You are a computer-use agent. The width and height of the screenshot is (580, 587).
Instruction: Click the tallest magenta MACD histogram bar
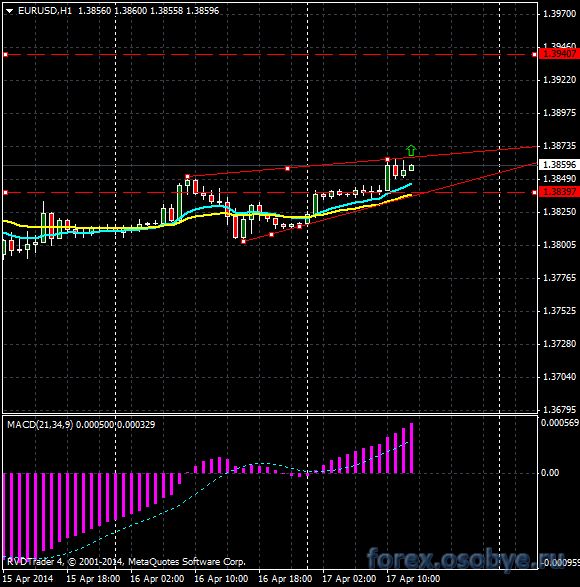pyautogui.click(x=412, y=448)
